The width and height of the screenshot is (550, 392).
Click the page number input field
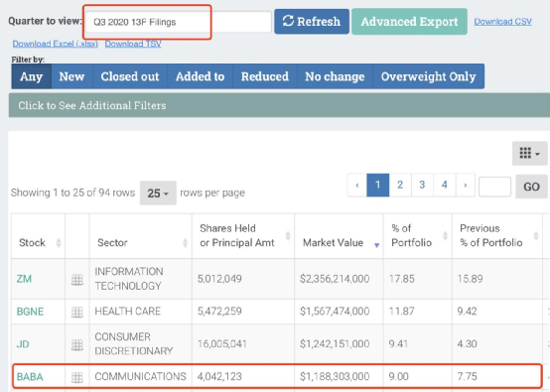point(494,187)
